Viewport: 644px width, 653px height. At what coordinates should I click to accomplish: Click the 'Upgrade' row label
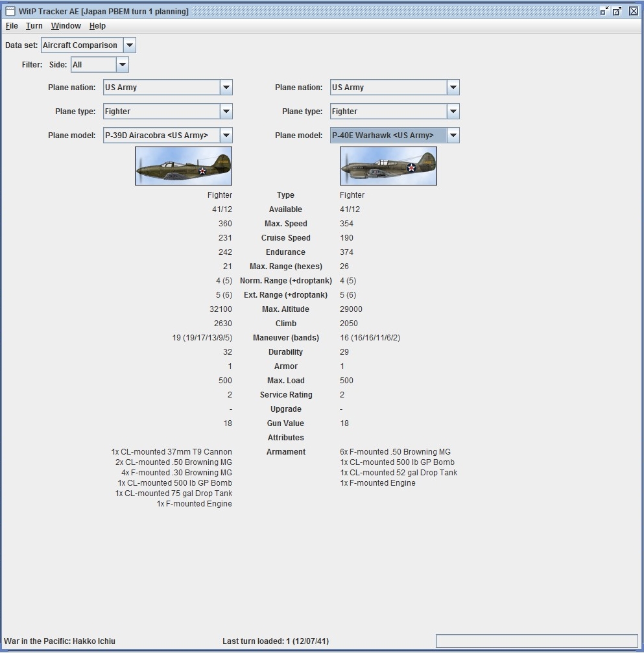coord(286,409)
